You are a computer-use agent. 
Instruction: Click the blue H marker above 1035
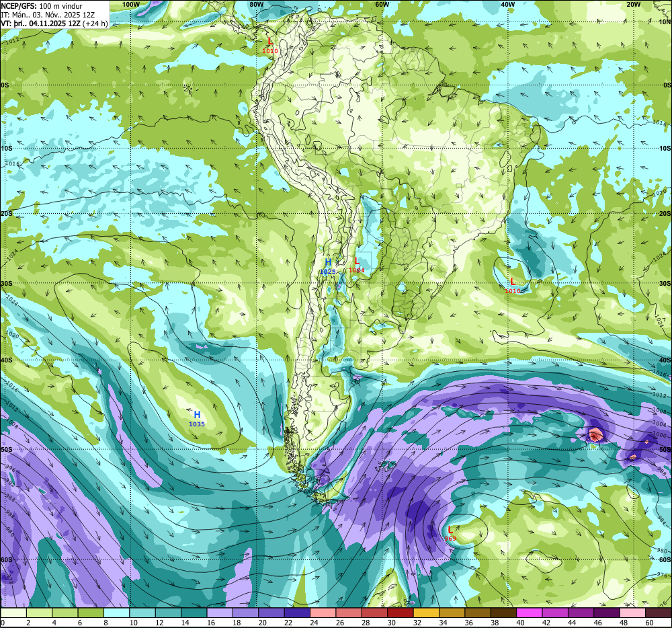point(197,415)
